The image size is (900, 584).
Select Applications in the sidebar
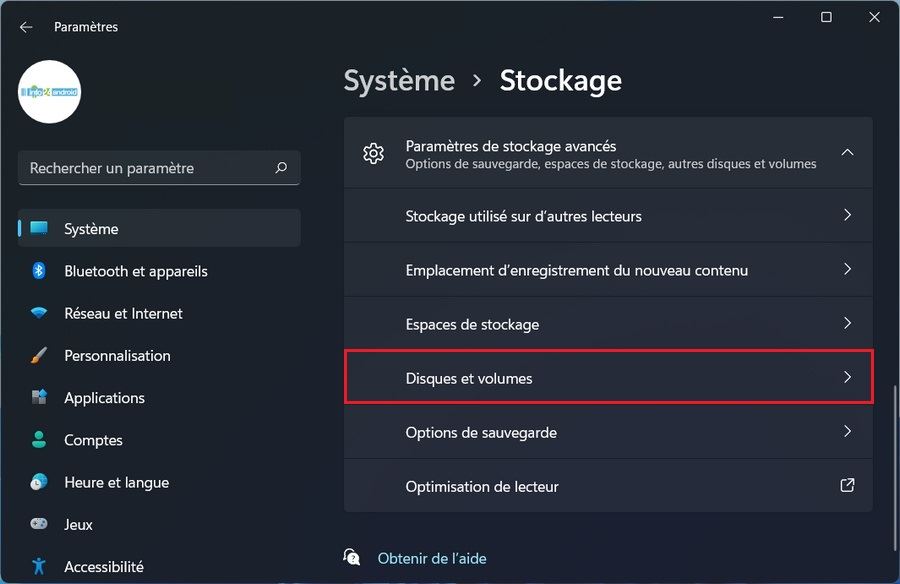104,397
